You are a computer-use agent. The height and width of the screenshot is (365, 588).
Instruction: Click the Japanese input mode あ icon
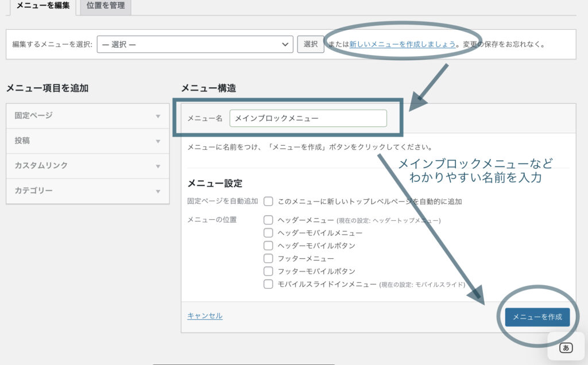[566, 348]
